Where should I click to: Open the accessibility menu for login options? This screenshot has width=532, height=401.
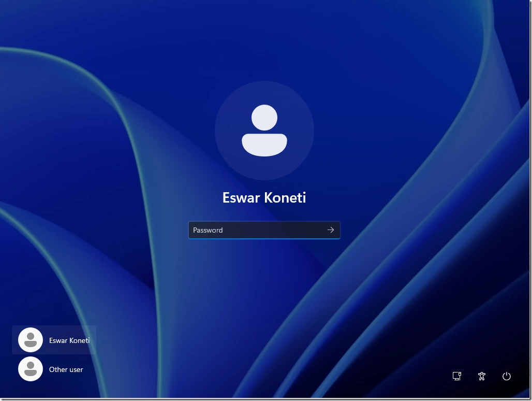[481, 376]
